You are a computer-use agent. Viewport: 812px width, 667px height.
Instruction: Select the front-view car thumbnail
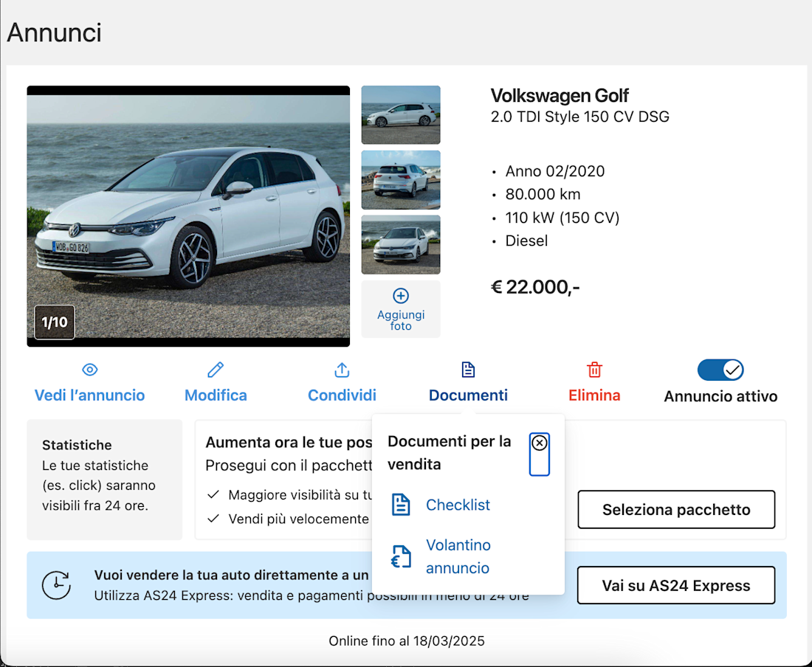click(401, 245)
